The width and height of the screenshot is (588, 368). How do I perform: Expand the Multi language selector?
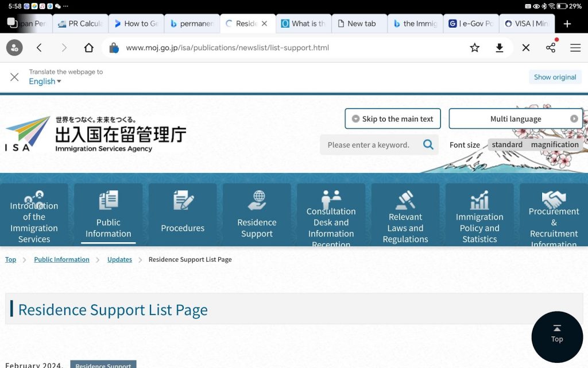(516, 119)
